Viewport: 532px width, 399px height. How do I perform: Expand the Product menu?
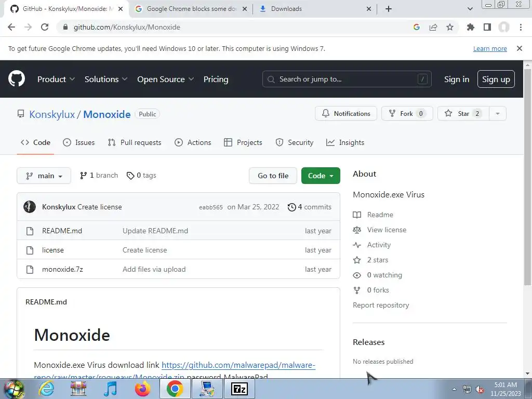pyautogui.click(x=56, y=79)
